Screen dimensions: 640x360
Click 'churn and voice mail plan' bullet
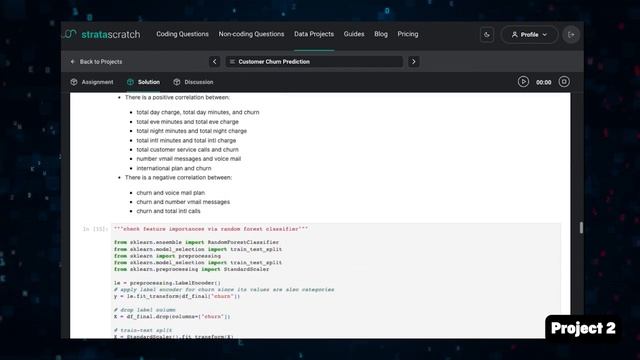(x=171, y=193)
